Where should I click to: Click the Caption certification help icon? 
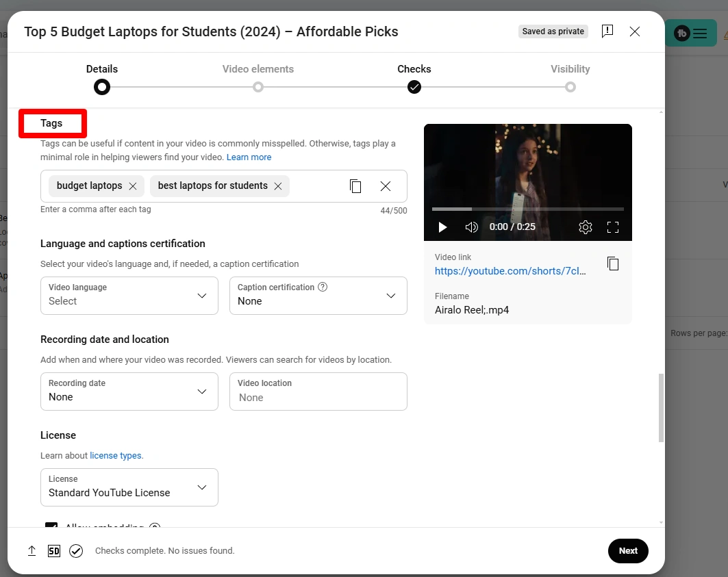(x=323, y=287)
